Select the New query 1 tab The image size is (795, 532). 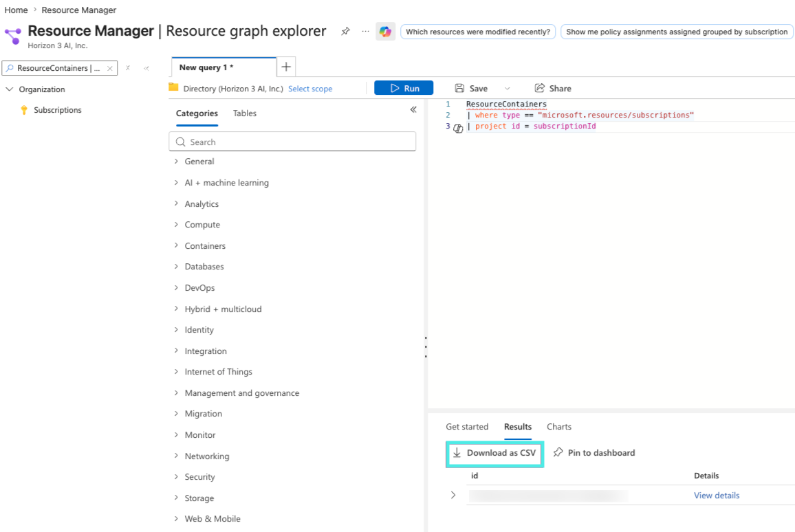[224, 67]
